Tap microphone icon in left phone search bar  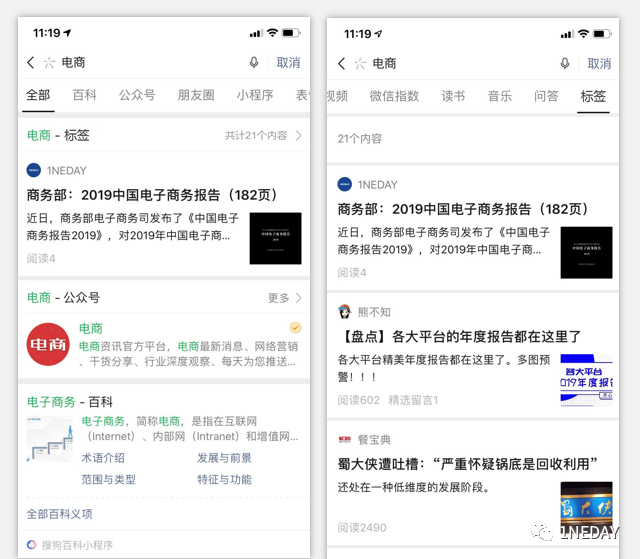(254, 62)
